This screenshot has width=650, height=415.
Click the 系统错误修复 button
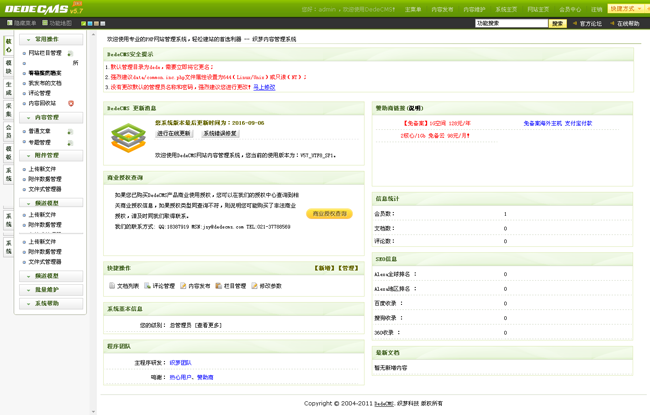(x=220, y=133)
